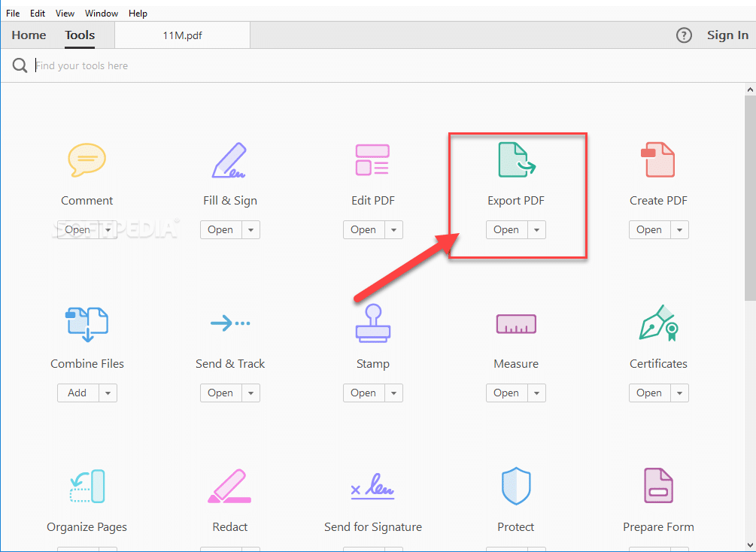Screen dimensions: 756x552
Task: Click the Certificates pen nib icon
Action: [x=658, y=322]
